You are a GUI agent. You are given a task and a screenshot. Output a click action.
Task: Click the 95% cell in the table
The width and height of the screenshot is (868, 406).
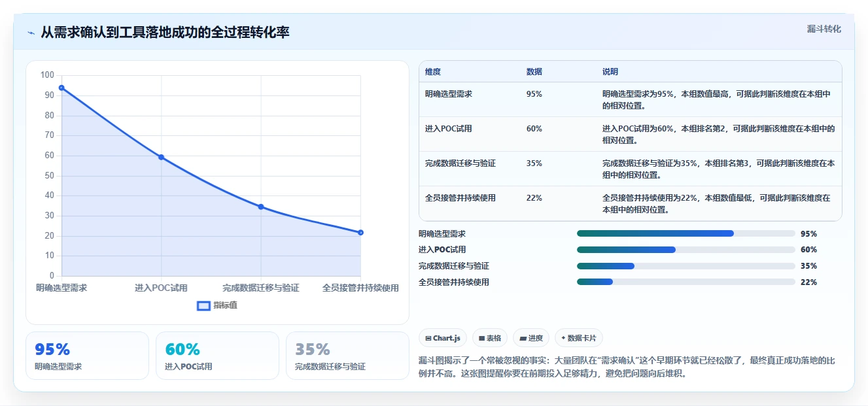[x=534, y=94]
